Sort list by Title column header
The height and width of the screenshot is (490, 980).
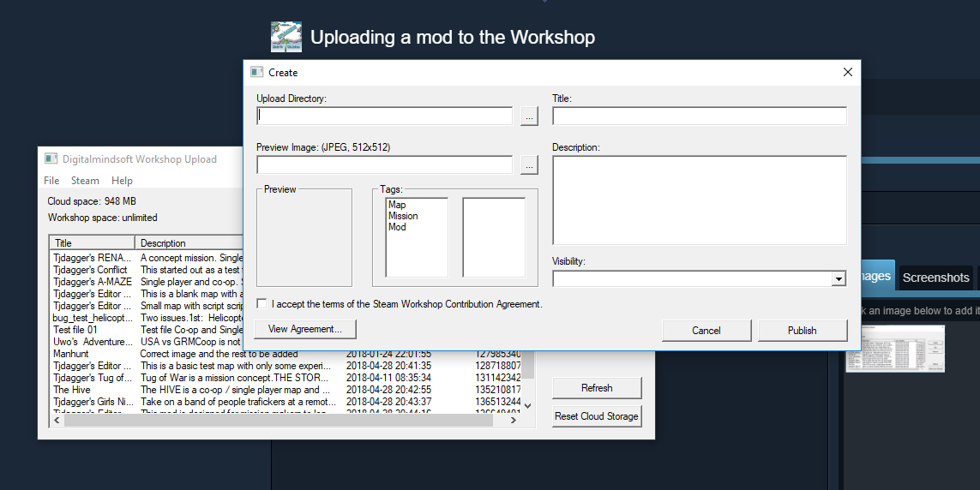pyautogui.click(x=93, y=242)
